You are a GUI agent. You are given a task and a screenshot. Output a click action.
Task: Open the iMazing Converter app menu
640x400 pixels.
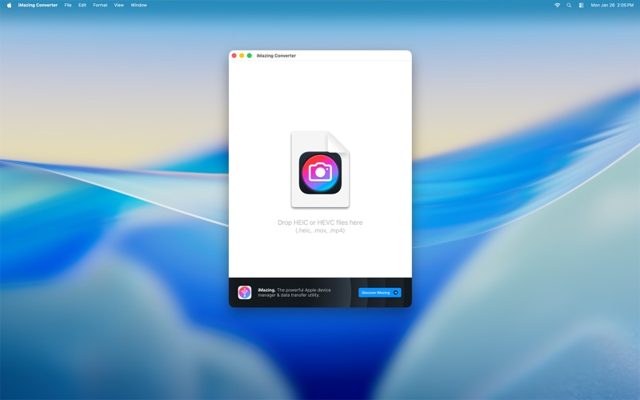point(38,5)
